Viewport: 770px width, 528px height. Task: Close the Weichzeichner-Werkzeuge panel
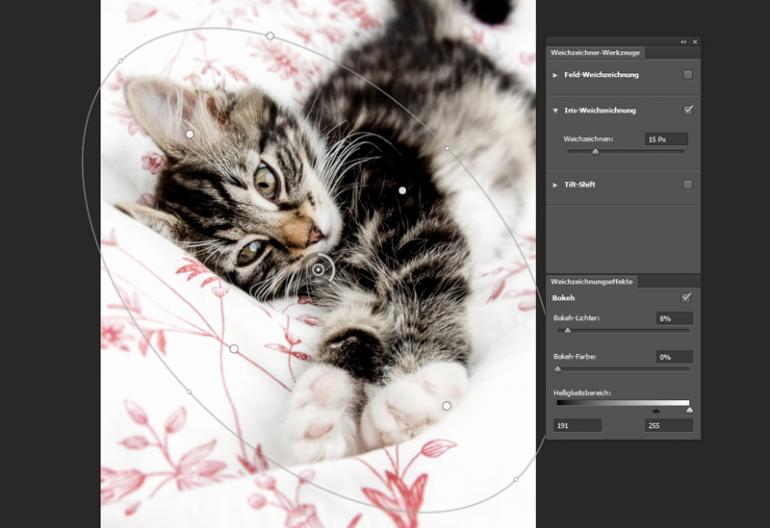pos(695,42)
